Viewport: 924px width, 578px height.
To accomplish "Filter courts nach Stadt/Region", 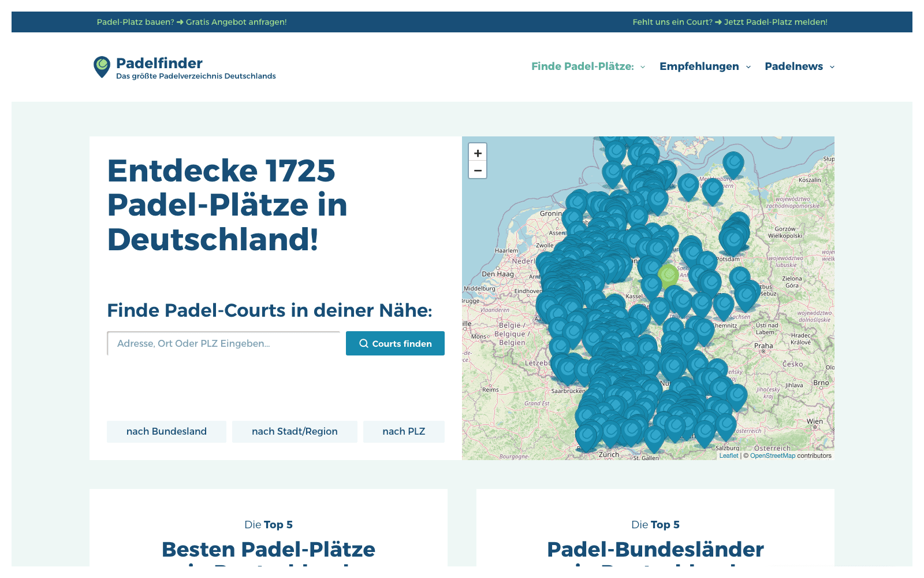I will [295, 432].
